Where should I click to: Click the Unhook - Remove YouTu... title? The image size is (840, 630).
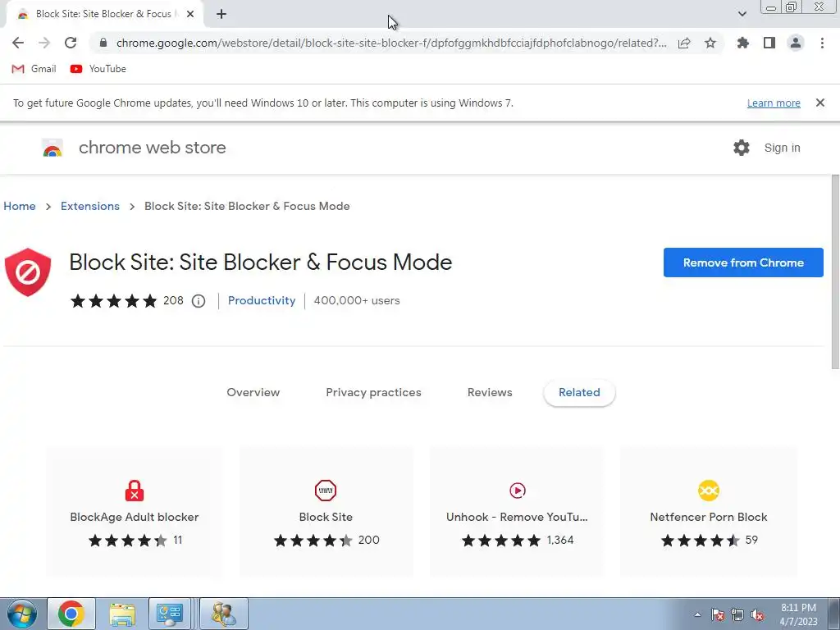coord(517,517)
